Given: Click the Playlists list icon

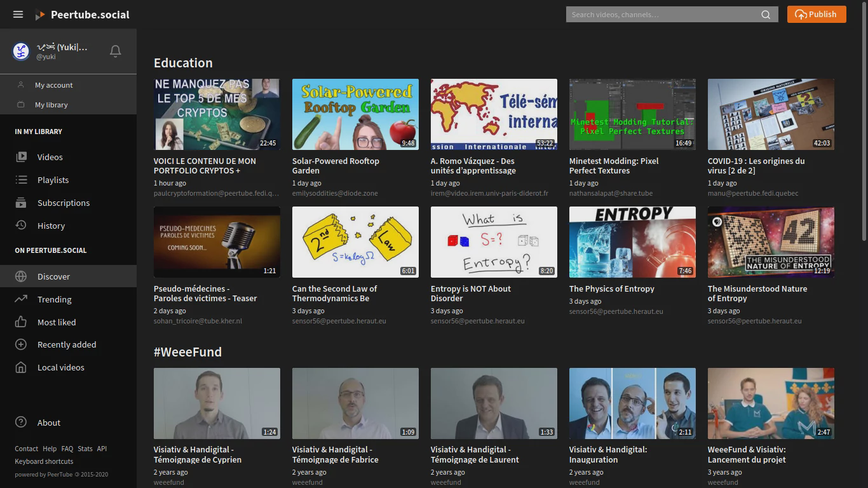Looking at the screenshot, I should pos(21,180).
